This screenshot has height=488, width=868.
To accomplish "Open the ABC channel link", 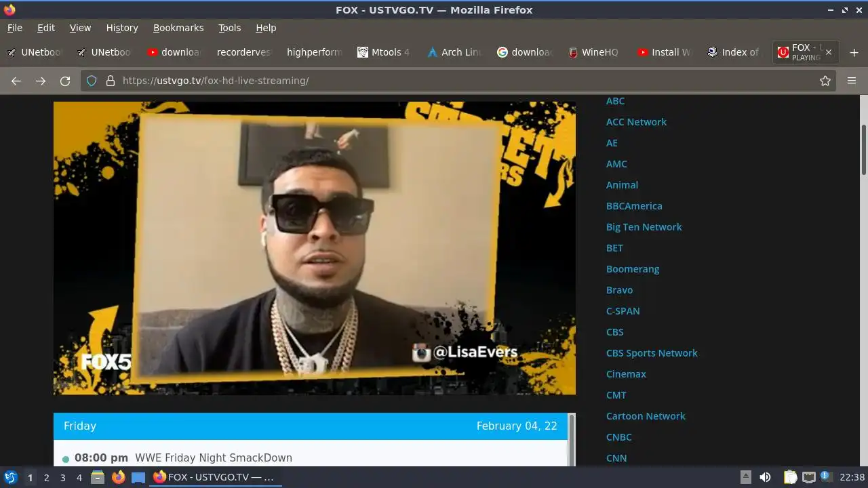I will [x=615, y=101].
